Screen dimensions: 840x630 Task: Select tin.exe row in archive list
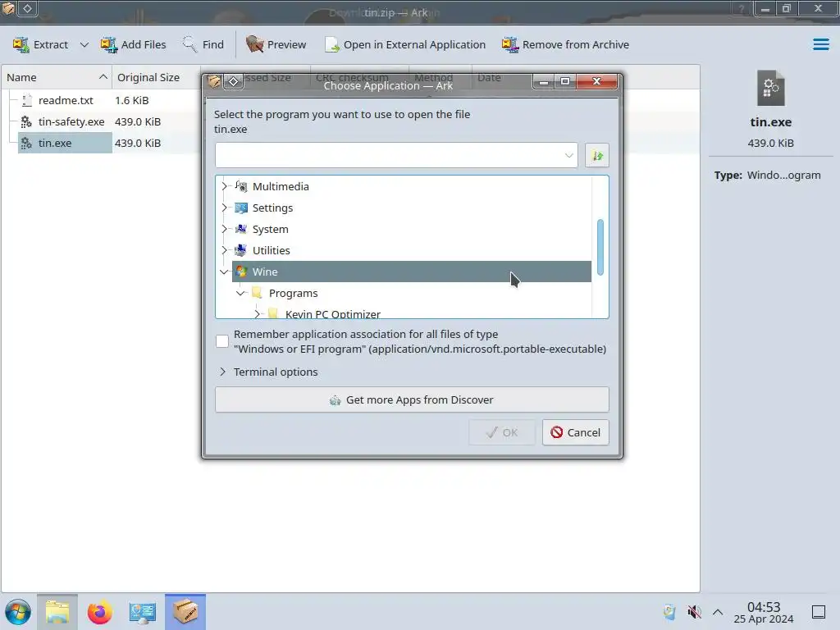coord(64,143)
